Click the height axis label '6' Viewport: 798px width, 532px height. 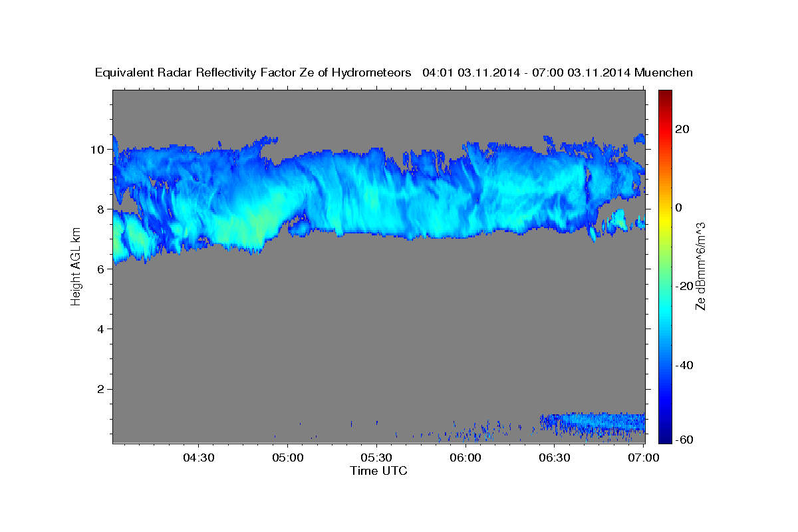pyautogui.click(x=101, y=269)
